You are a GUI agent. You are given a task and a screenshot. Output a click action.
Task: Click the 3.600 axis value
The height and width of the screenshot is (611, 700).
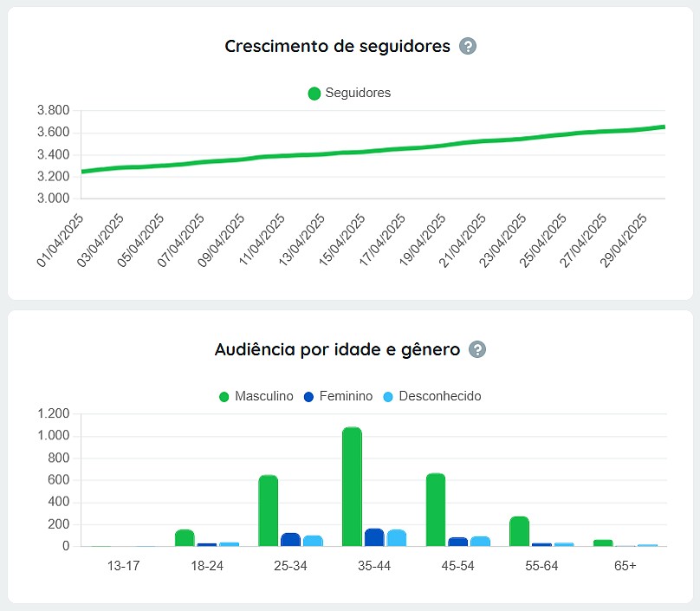[x=53, y=133]
